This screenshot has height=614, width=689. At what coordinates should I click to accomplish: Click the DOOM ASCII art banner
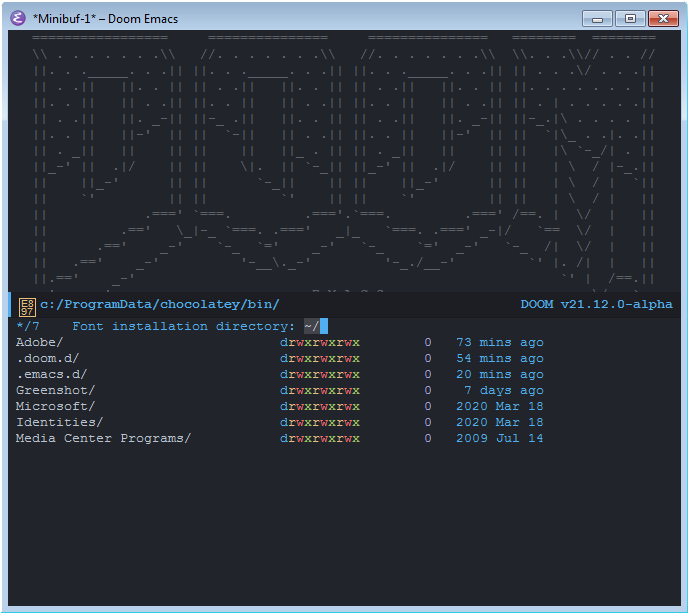pyautogui.click(x=344, y=161)
